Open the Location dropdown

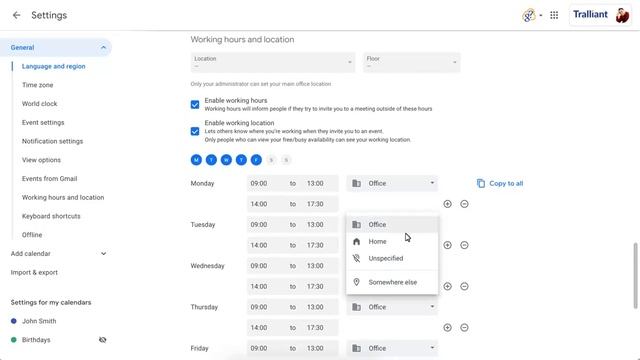click(273, 62)
